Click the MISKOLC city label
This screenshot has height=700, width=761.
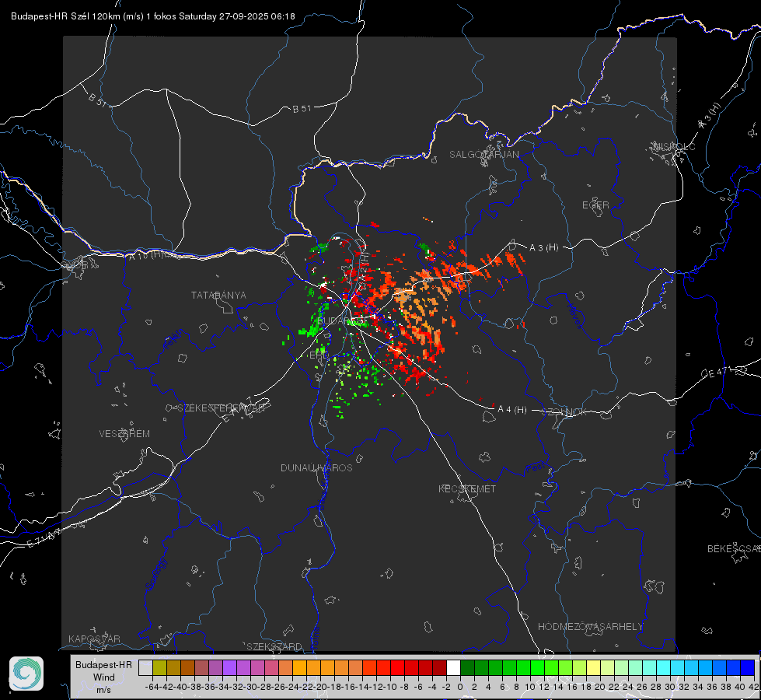click(674, 146)
